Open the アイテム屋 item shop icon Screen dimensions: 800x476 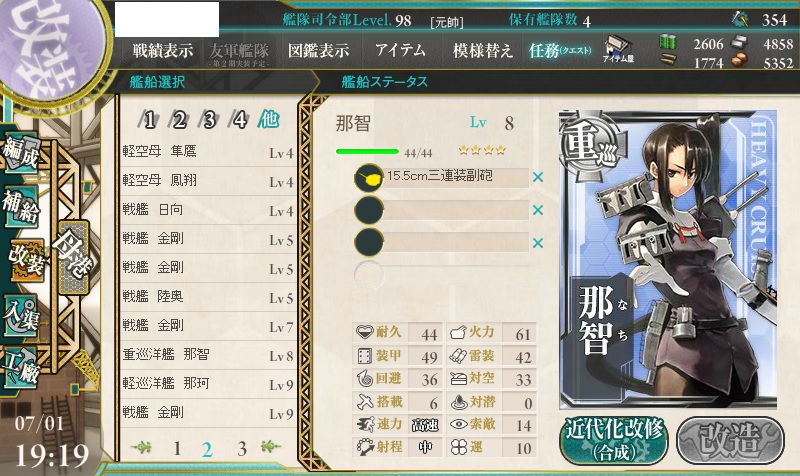click(618, 49)
